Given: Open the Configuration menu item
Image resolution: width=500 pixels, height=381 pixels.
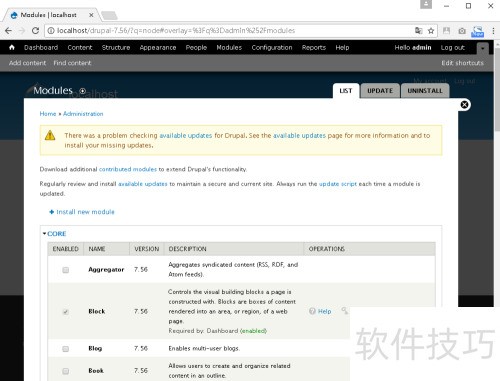Looking at the screenshot, I should 272,47.
